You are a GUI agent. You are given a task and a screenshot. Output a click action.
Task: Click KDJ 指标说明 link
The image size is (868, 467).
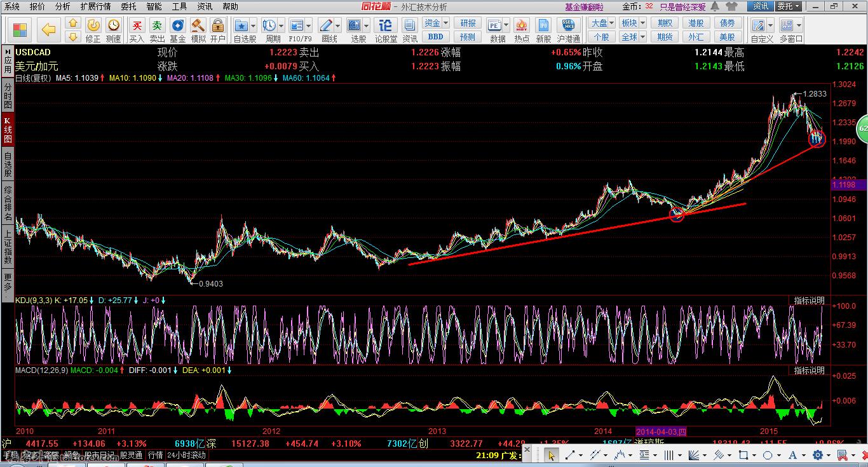tap(809, 300)
